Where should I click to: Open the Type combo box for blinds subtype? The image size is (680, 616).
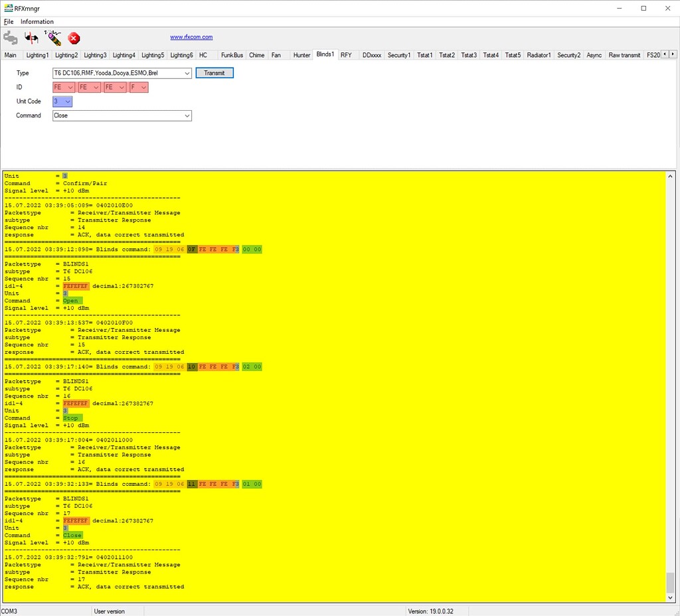tap(187, 73)
